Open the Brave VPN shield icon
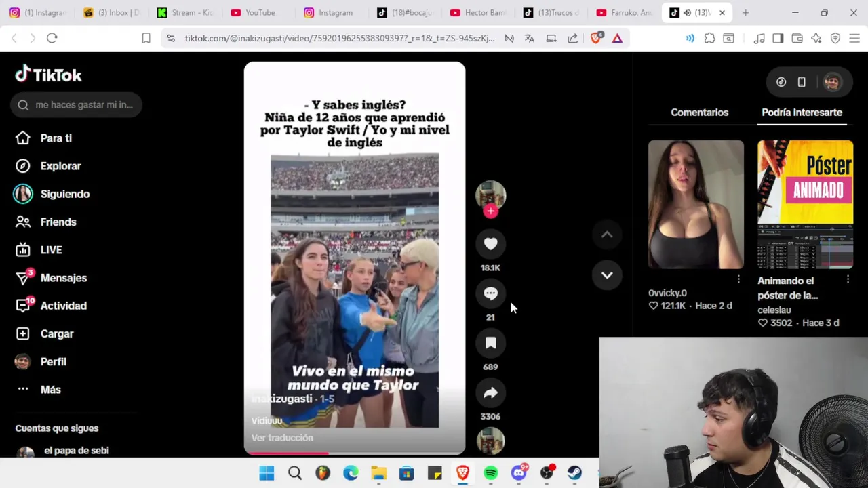Image resolution: width=868 pixels, height=488 pixels. (x=835, y=39)
